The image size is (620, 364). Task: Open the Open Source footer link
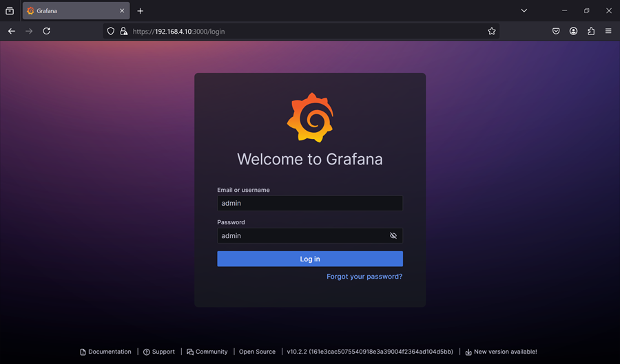[257, 352]
